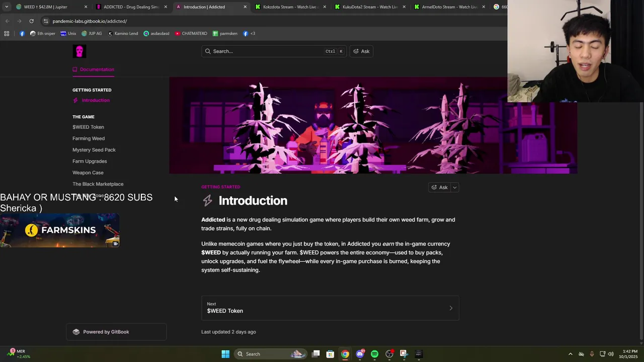Screen dimensions: 644x362
Task: Open the Windows Start menu
Action: [x=225, y=354]
